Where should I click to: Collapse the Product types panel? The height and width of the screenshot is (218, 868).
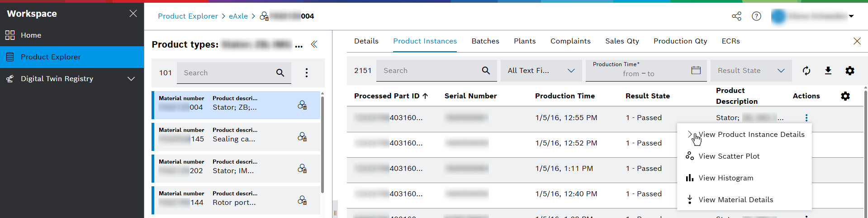pos(314,44)
